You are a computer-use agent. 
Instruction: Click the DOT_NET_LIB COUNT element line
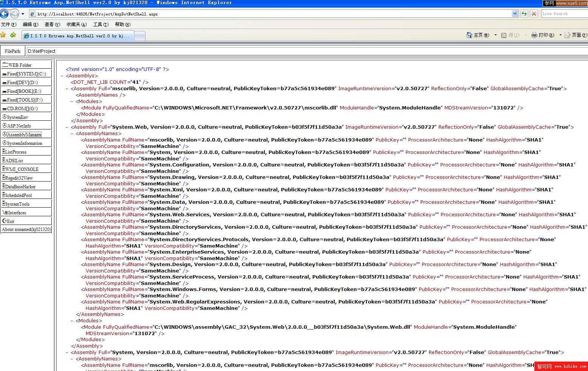[110, 82]
